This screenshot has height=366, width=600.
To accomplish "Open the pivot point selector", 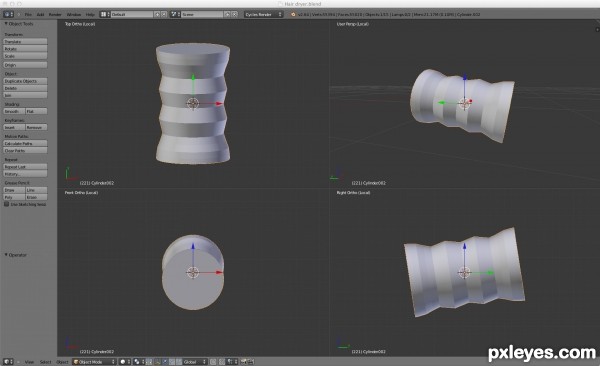I will tap(139, 362).
